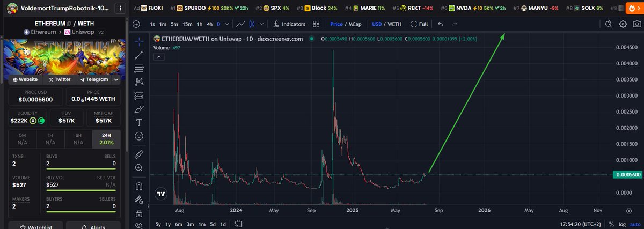
Task: Hide all drawings with eye icon
Action: point(139,225)
